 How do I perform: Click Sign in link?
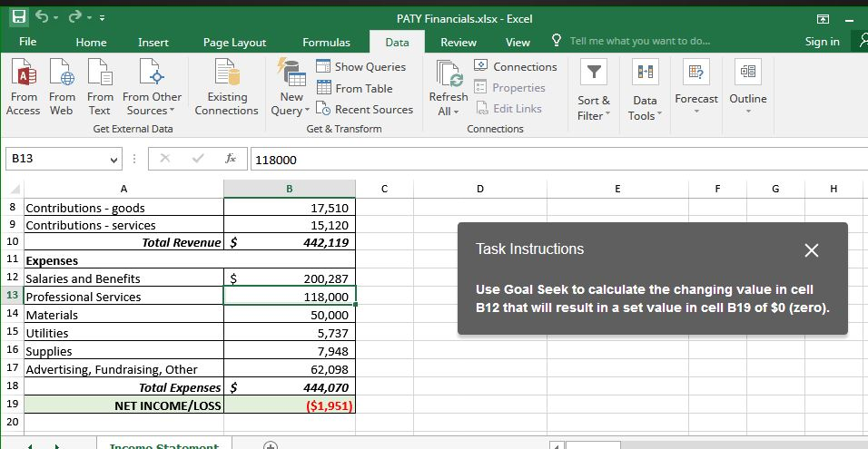tap(823, 42)
